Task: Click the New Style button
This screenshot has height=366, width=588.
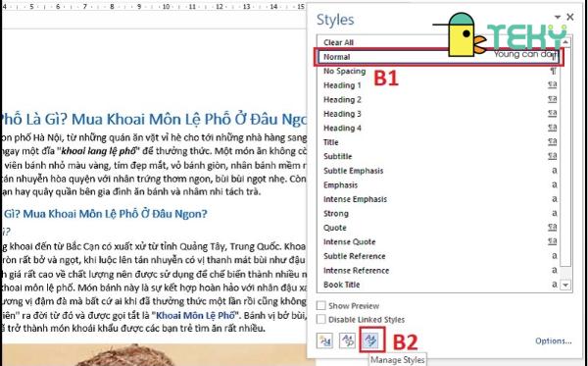Action: (x=324, y=340)
